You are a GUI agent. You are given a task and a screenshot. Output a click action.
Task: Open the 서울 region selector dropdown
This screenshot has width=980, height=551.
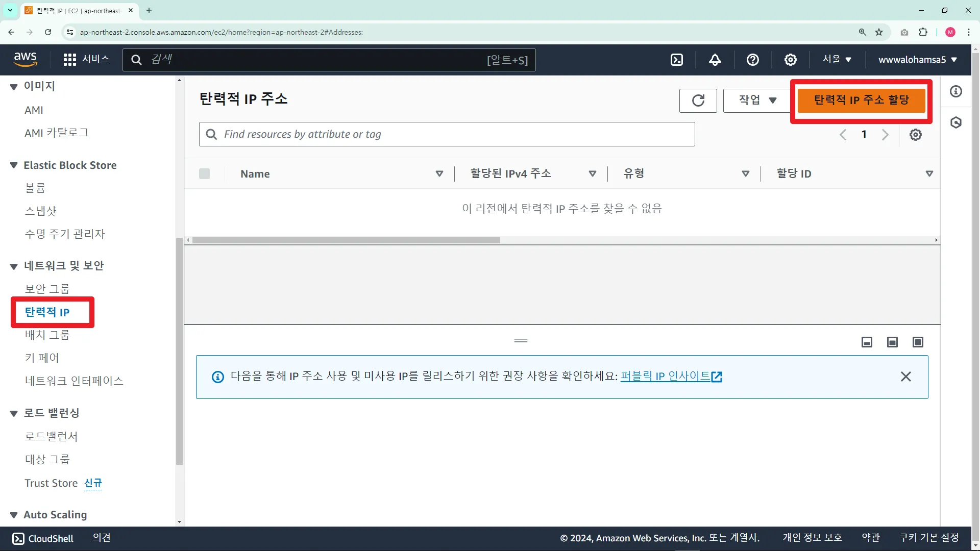click(x=837, y=60)
